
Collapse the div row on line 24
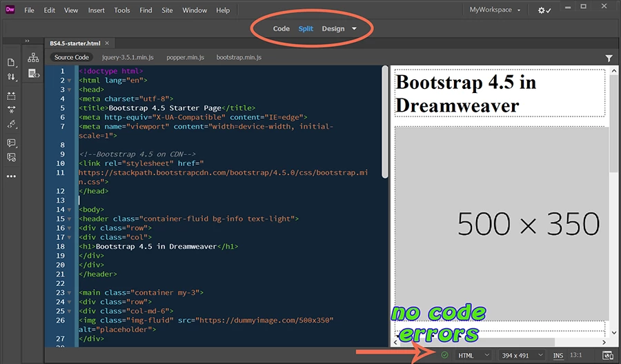coord(69,302)
